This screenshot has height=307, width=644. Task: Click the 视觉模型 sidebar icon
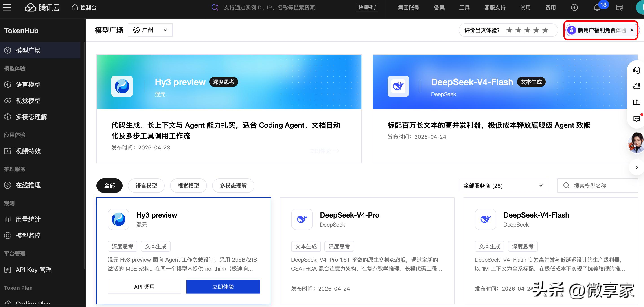(x=8, y=101)
